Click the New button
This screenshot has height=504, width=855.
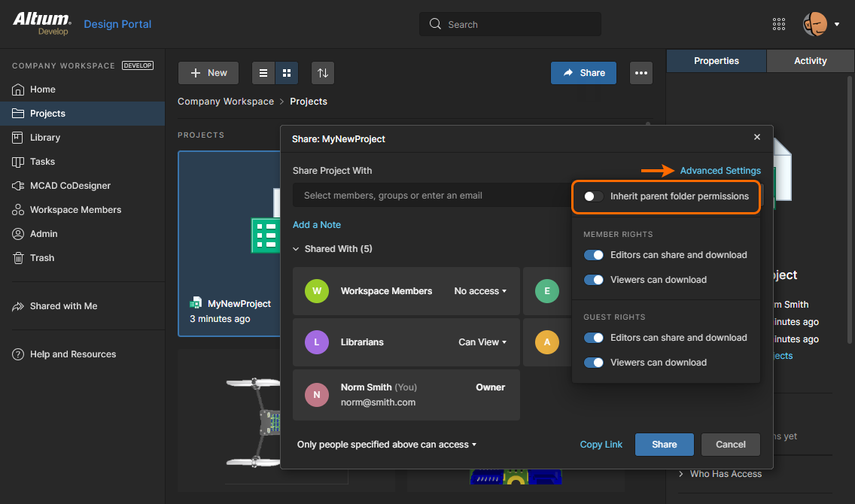click(208, 73)
